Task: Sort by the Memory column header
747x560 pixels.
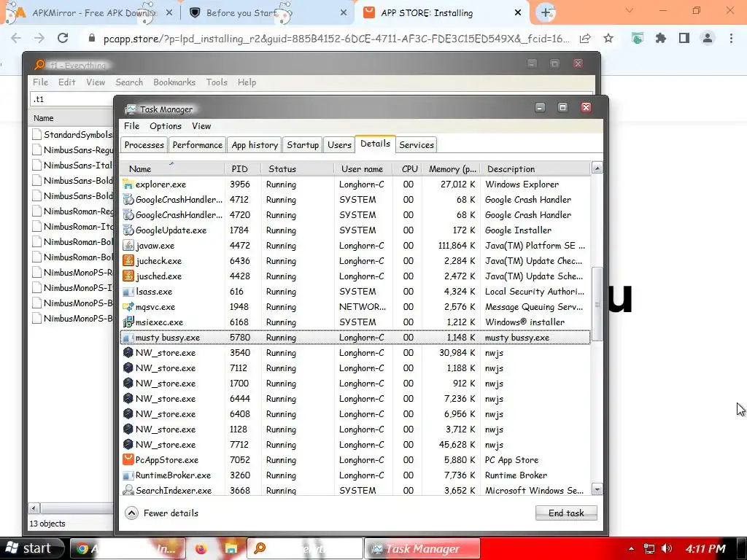Action: 451,168
